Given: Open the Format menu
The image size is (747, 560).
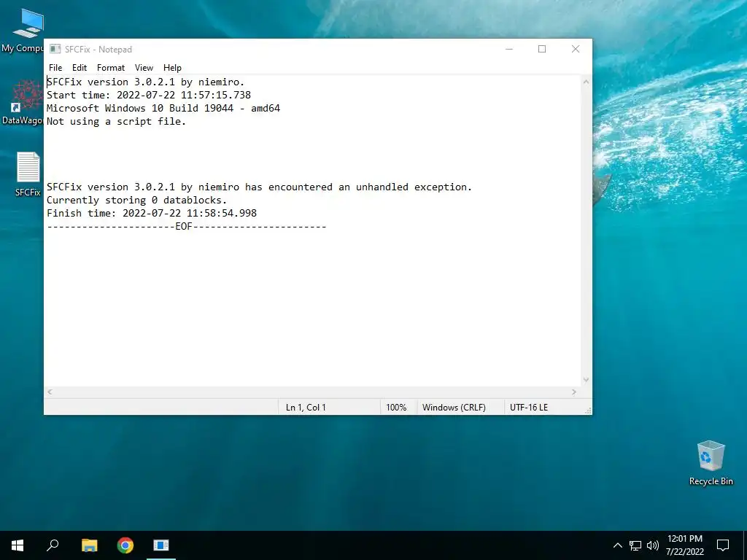Looking at the screenshot, I should [x=111, y=68].
